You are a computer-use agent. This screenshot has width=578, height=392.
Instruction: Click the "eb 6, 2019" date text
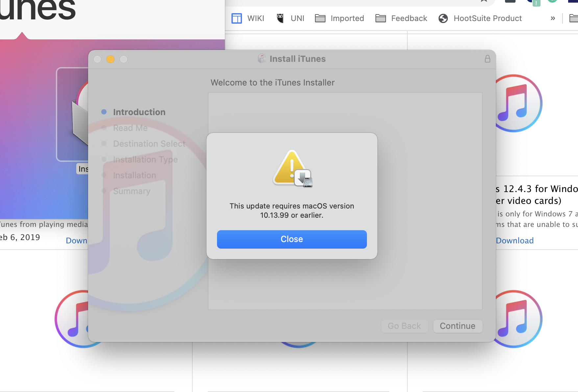point(20,237)
